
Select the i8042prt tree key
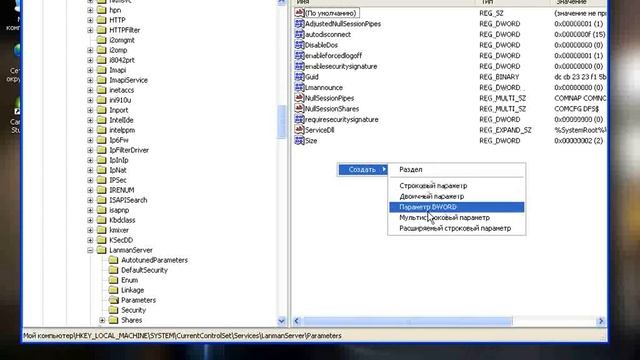(122, 60)
